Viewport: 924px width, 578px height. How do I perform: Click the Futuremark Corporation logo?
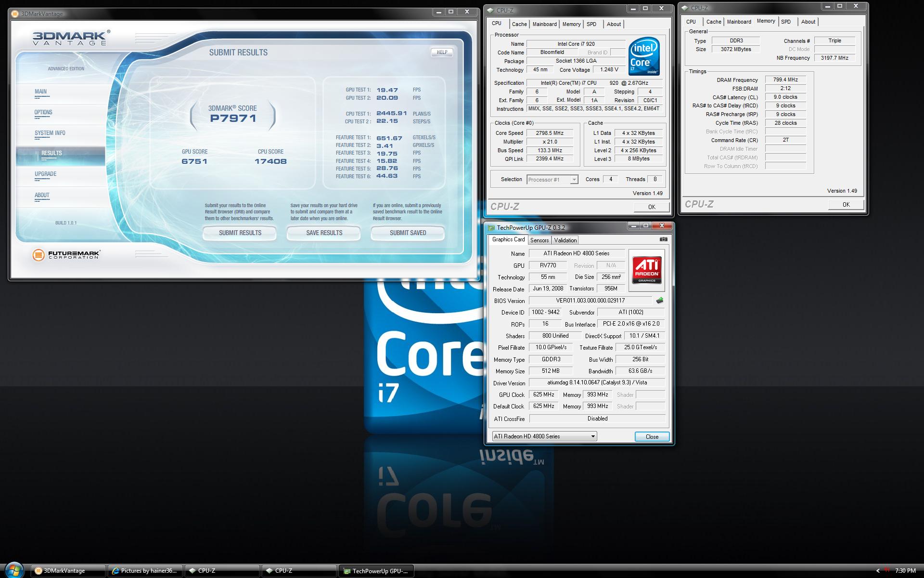66,255
